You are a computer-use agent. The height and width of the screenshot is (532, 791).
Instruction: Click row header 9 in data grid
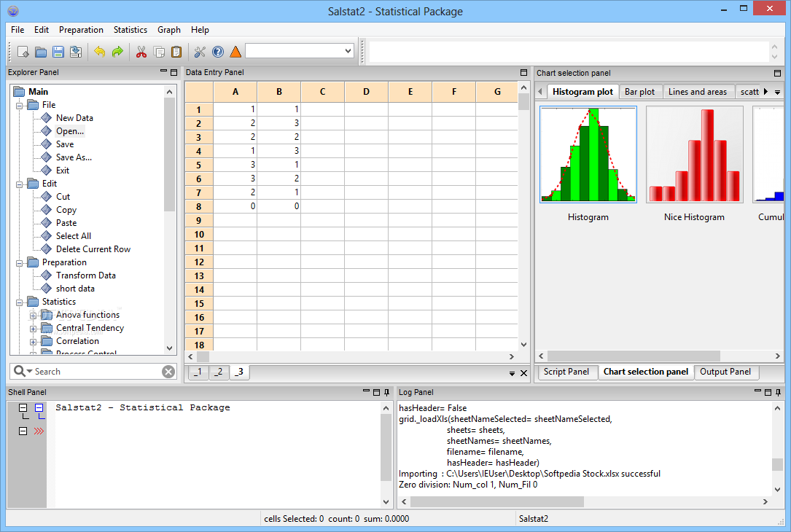[x=199, y=220]
